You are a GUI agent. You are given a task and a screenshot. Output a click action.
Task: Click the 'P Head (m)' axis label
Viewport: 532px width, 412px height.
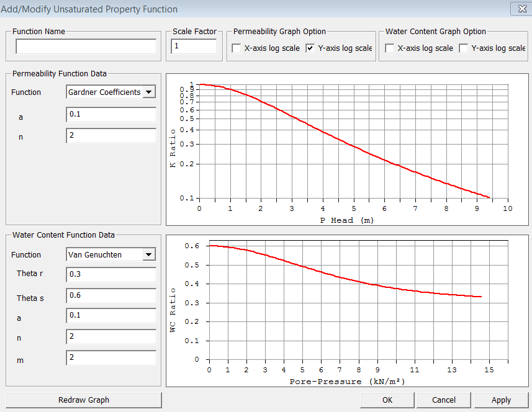(347, 220)
